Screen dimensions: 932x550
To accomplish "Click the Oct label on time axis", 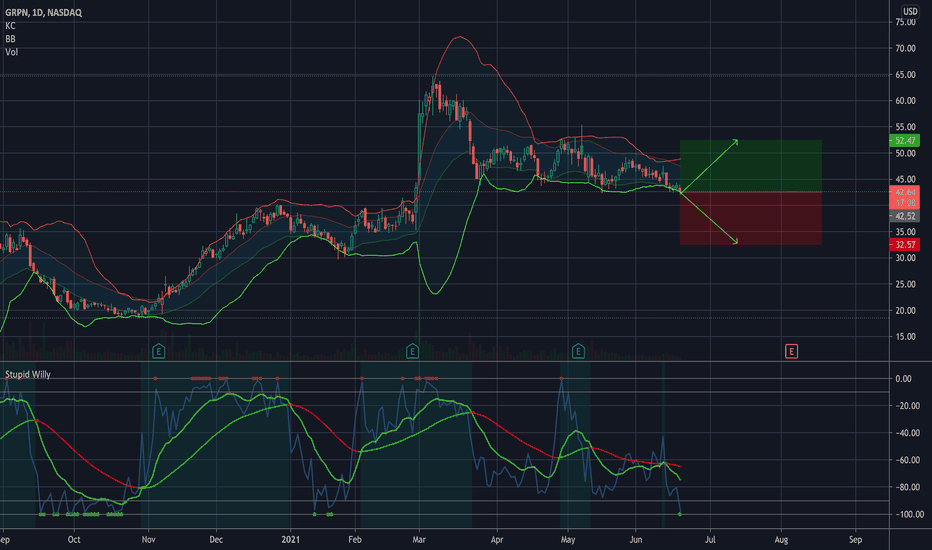I will (74, 540).
